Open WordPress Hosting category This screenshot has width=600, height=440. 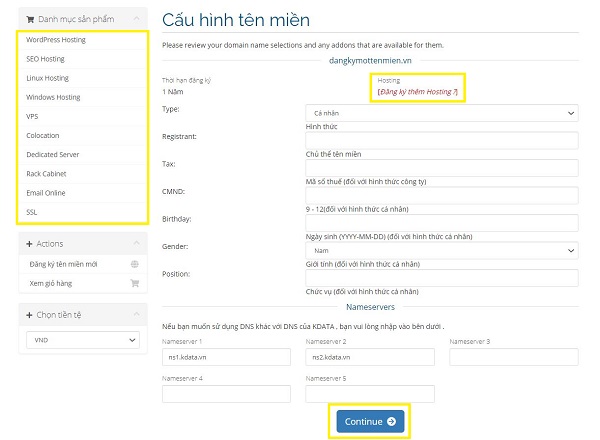tap(56, 40)
